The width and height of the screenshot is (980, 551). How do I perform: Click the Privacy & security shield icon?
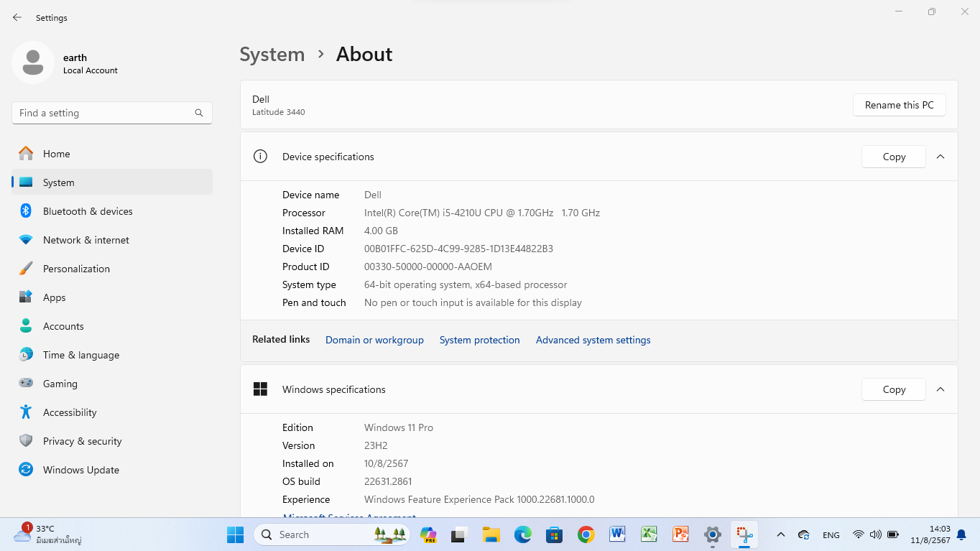click(26, 441)
